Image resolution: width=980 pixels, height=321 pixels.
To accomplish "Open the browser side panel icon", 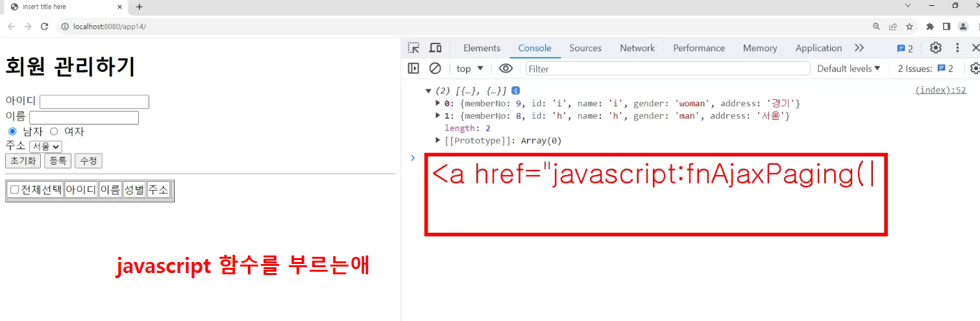I will (x=946, y=27).
